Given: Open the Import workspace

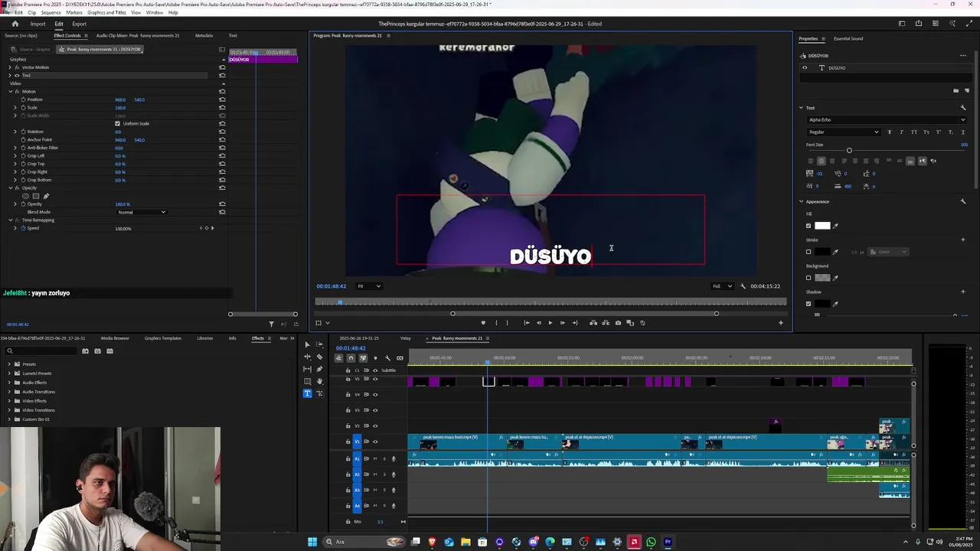Looking at the screenshot, I should click(x=38, y=24).
